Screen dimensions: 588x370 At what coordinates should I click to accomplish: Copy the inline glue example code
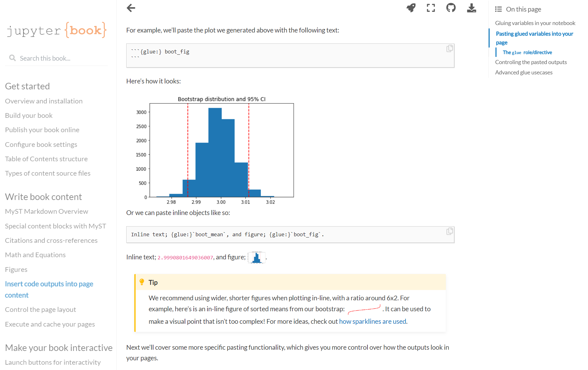tap(449, 231)
